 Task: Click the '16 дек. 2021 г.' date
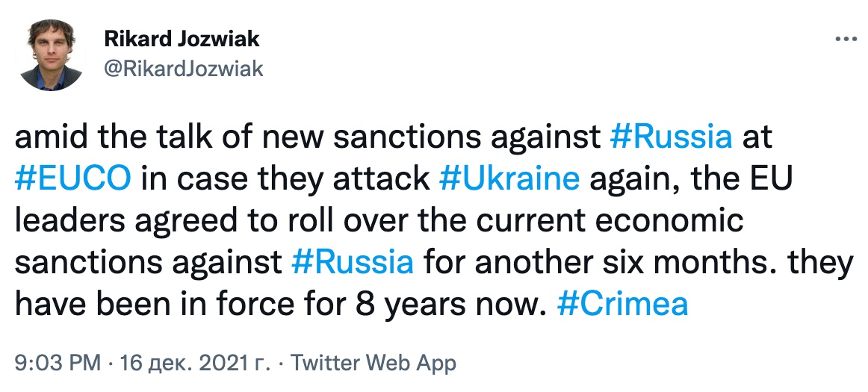[x=192, y=364]
